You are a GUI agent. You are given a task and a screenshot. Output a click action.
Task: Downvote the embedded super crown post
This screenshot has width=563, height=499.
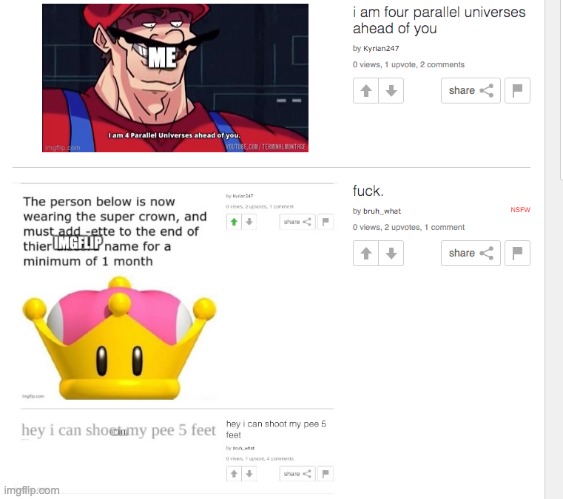click(x=249, y=222)
